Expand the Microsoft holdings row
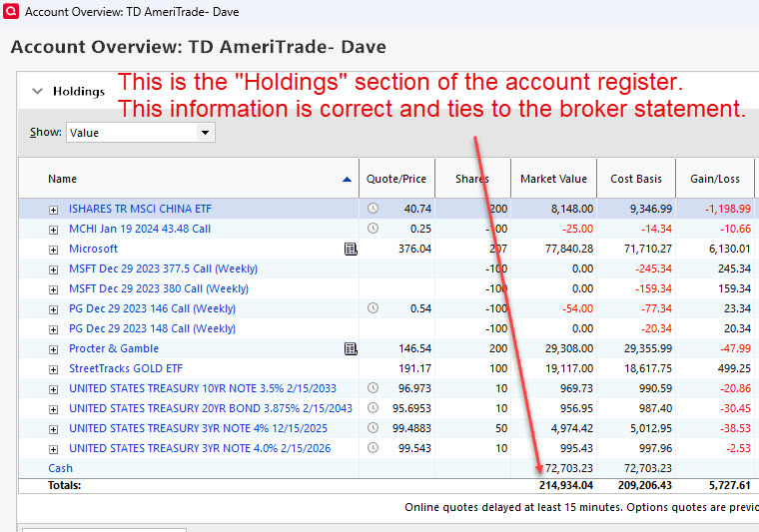The height and width of the screenshot is (532, 759). click(53, 250)
